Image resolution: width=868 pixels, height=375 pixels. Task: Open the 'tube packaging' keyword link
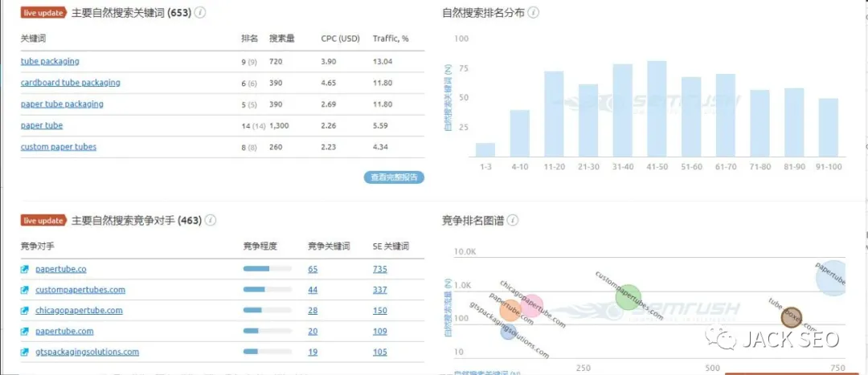coord(50,61)
